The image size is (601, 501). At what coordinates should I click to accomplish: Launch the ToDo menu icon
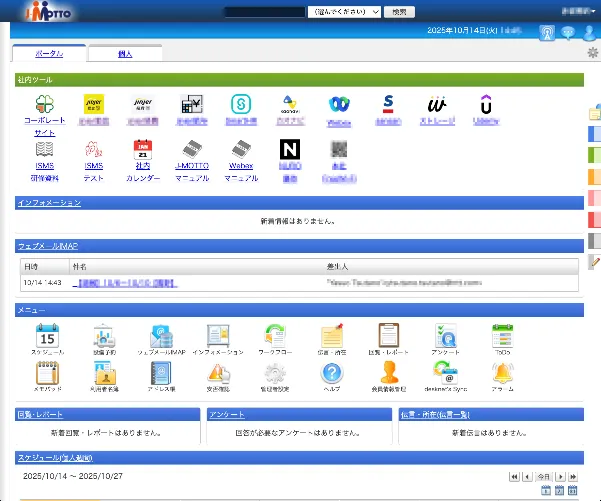[x=503, y=336]
